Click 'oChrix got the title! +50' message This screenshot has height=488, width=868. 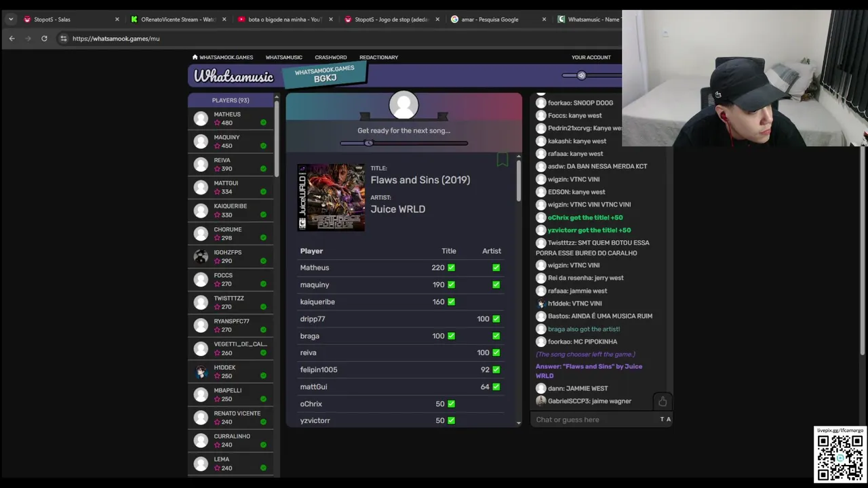click(x=585, y=218)
